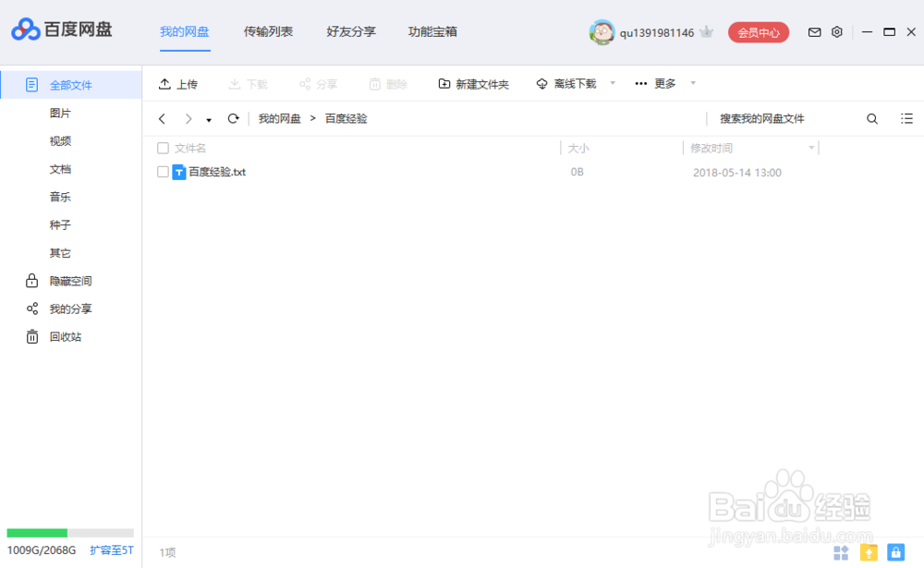Screen dimensions: 924x568
Task: Select all files via the 文件名 header checkbox
Action: (x=163, y=148)
